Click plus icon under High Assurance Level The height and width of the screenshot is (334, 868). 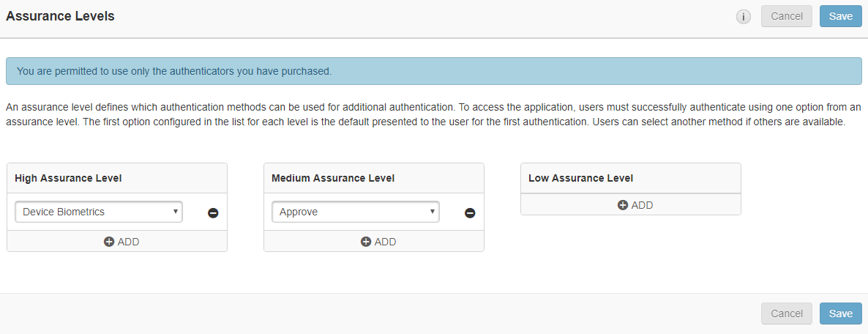coord(109,242)
